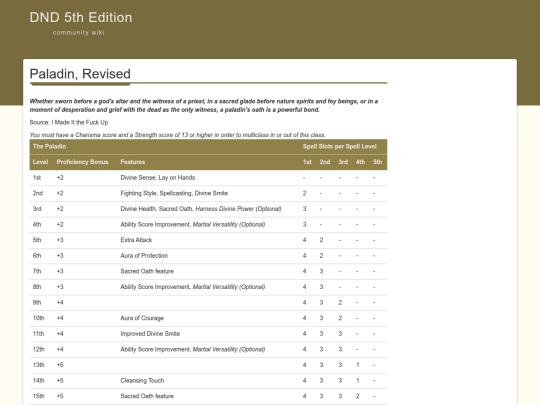Click Spell Slots per Spell Level header
This screenshot has height=405, width=540.
point(339,146)
